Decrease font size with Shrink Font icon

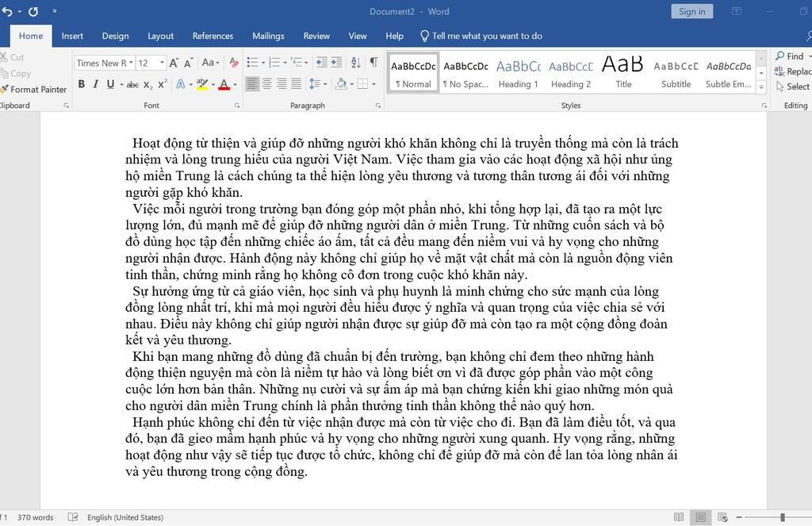click(x=189, y=63)
